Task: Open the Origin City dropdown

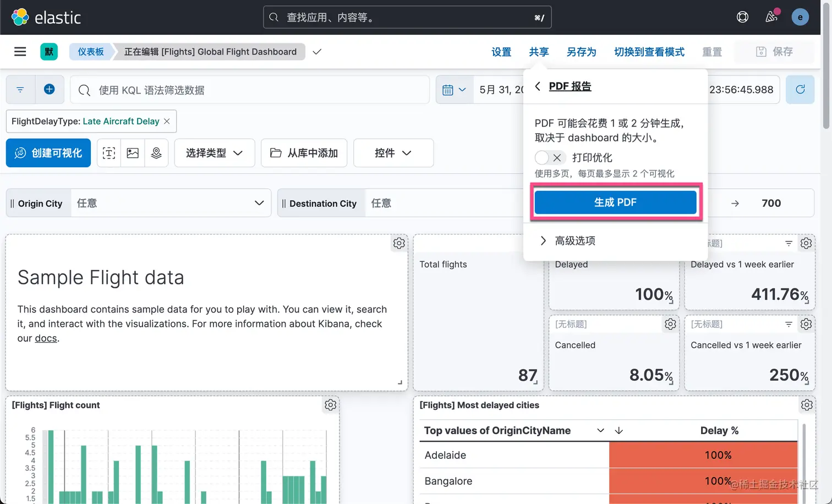Action: [171, 203]
